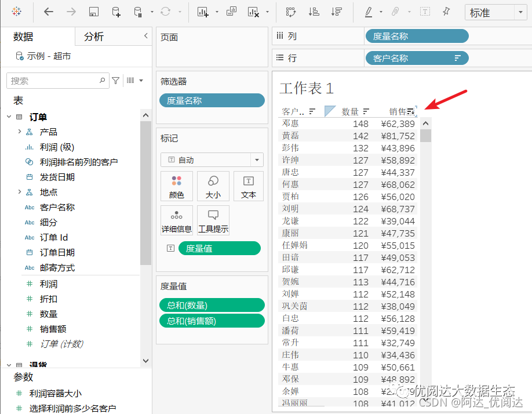This screenshot has height=414, width=532.
Task: Switch to the 数据 tab
Action: pyautogui.click(x=23, y=37)
